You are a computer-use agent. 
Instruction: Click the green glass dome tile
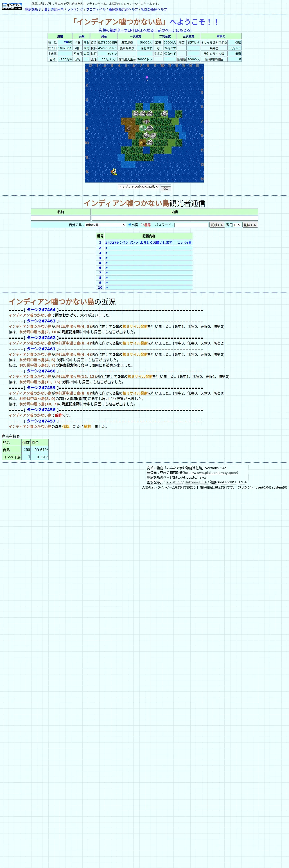pyautogui.click(x=143, y=128)
